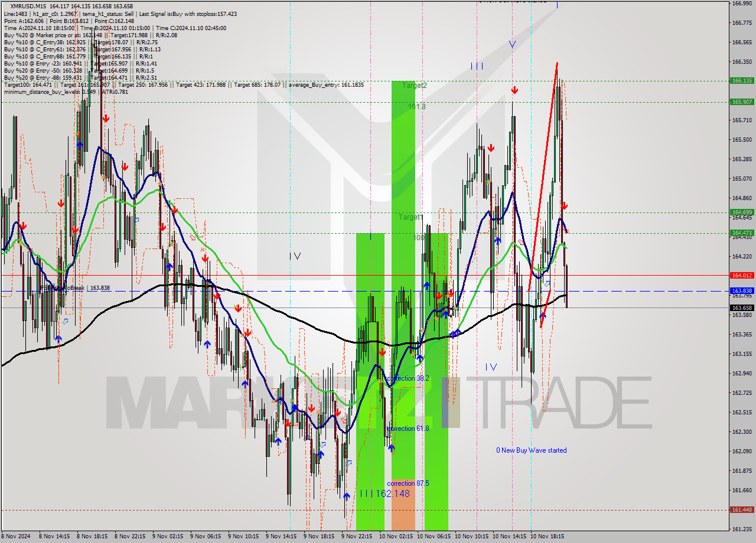Screen dimensions: 756x543
Task: Click the green 165.907 price label
Action: (x=742, y=102)
